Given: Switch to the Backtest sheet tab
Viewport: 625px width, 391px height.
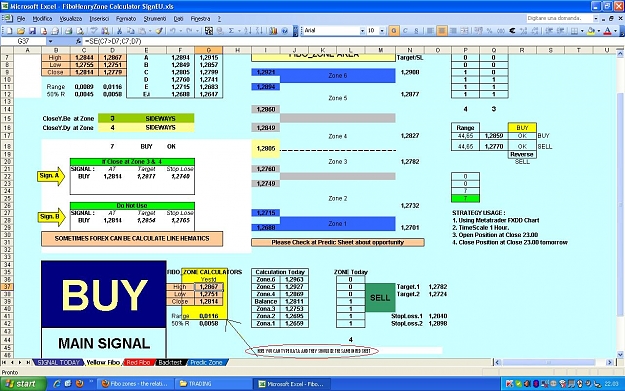Looking at the screenshot, I should 169,362.
